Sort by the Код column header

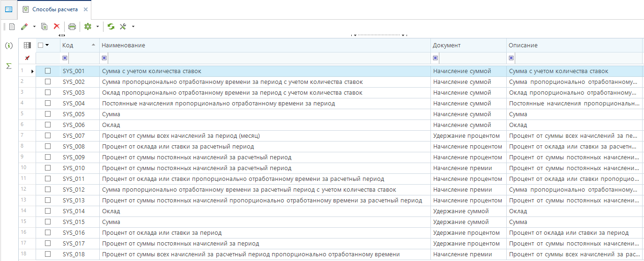click(x=75, y=45)
